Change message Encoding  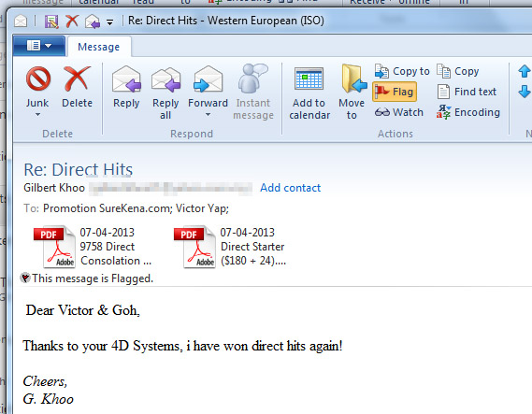point(468,112)
